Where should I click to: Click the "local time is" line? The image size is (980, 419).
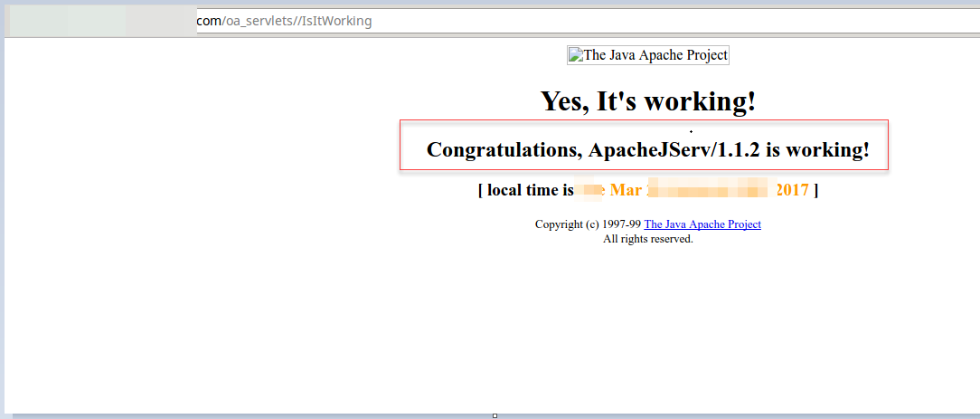pyautogui.click(x=647, y=189)
